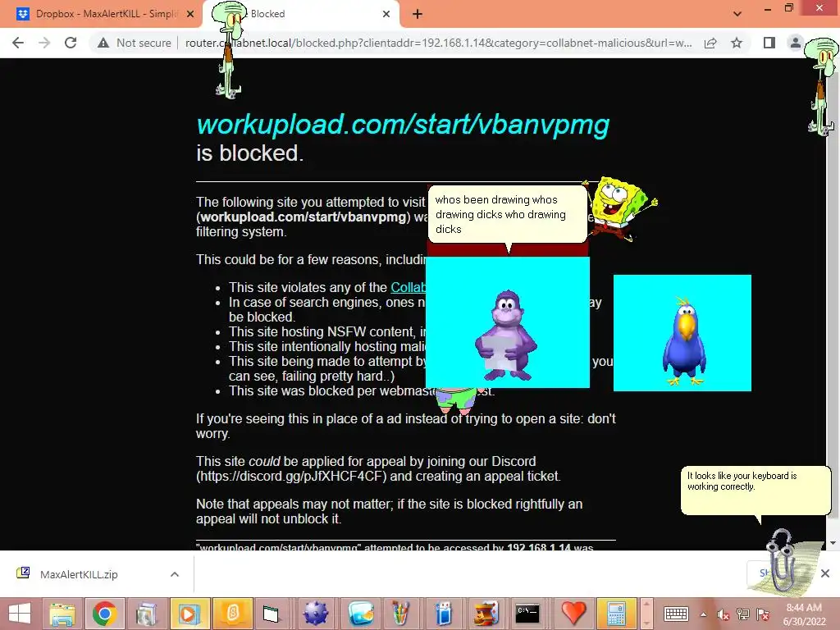
Task: Open a new browser tab
Action: pos(418,14)
